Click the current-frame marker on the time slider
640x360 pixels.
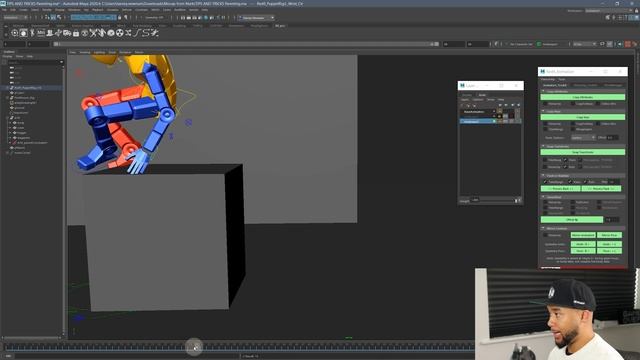pos(194,347)
